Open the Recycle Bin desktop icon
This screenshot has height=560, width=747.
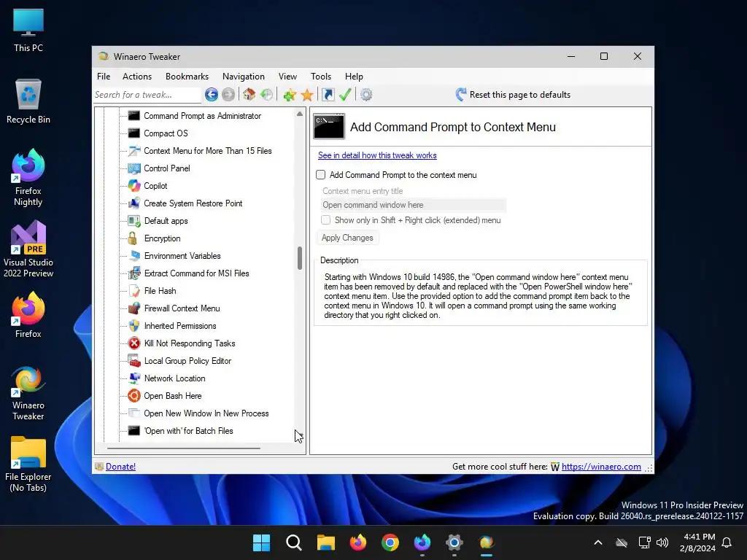(28, 101)
